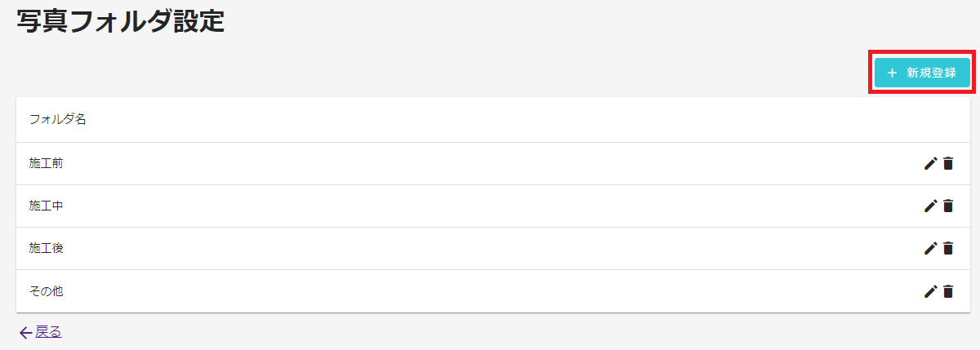Viewport: 980px width, 350px height.
Task: Delete the その他 folder
Action: point(948,290)
